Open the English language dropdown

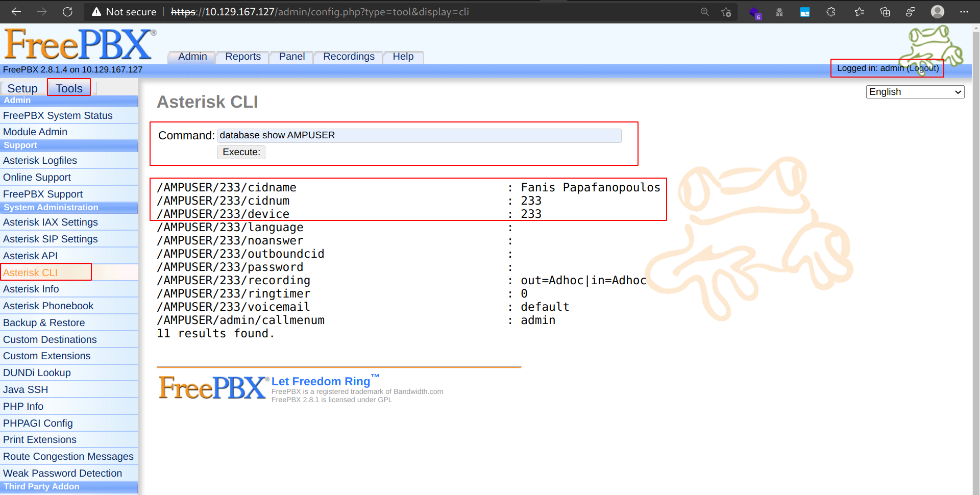coord(914,92)
